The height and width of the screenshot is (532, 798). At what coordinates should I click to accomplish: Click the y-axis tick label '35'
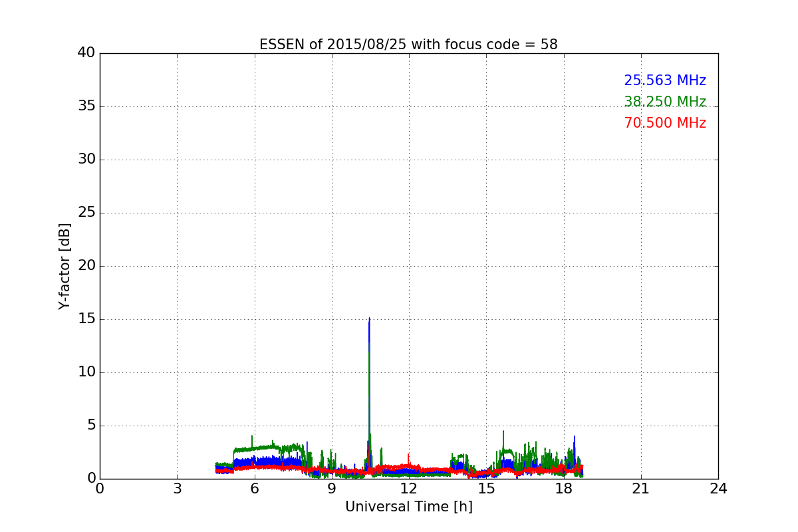point(86,106)
